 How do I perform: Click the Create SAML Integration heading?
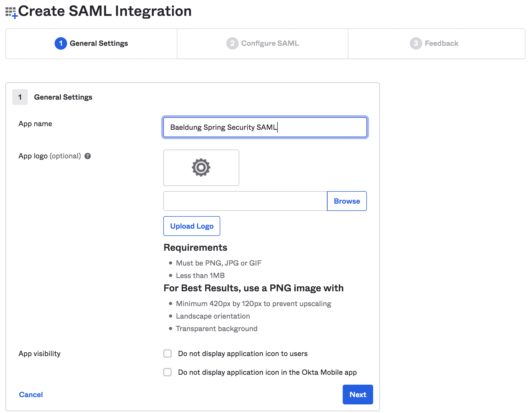105,11
